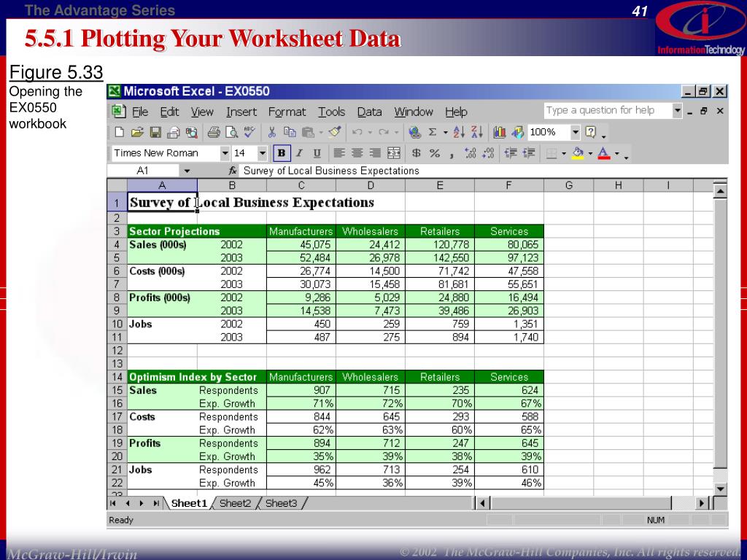This screenshot has width=747, height=560.
Task: Open the zoom percentage dropdown
Action: click(x=575, y=133)
